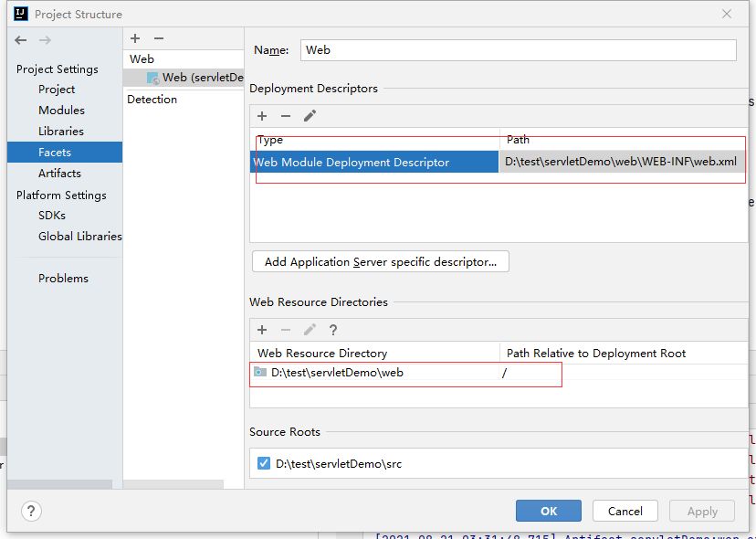Select Detection in the facets list

coord(152,100)
